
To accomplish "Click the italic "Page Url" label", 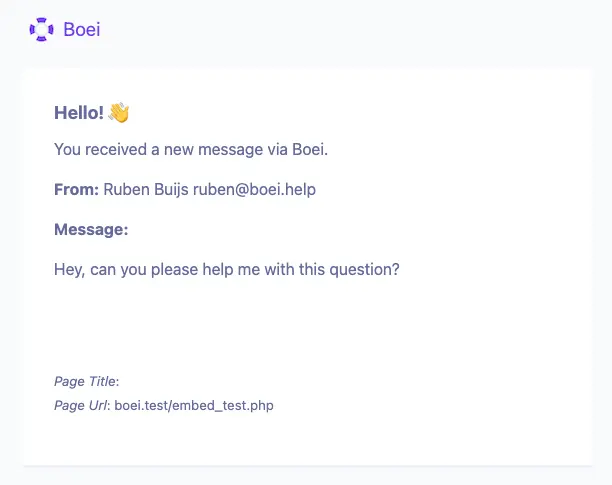I will tap(81, 405).
